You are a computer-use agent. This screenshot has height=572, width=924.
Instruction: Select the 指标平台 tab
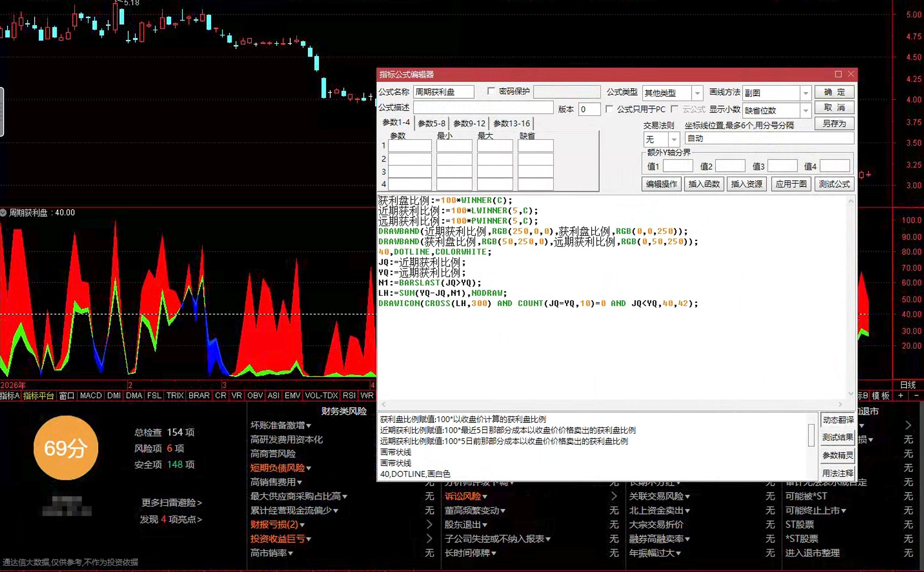click(39, 396)
